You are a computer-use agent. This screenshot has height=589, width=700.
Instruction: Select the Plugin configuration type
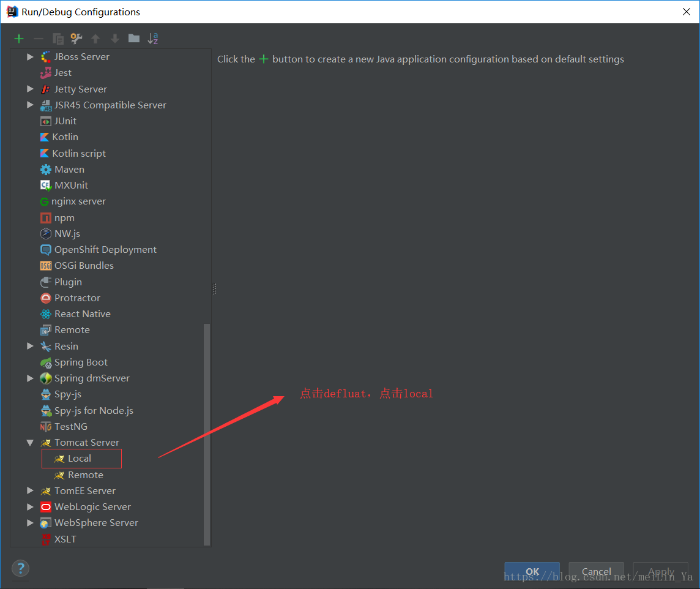coord(68,282)
